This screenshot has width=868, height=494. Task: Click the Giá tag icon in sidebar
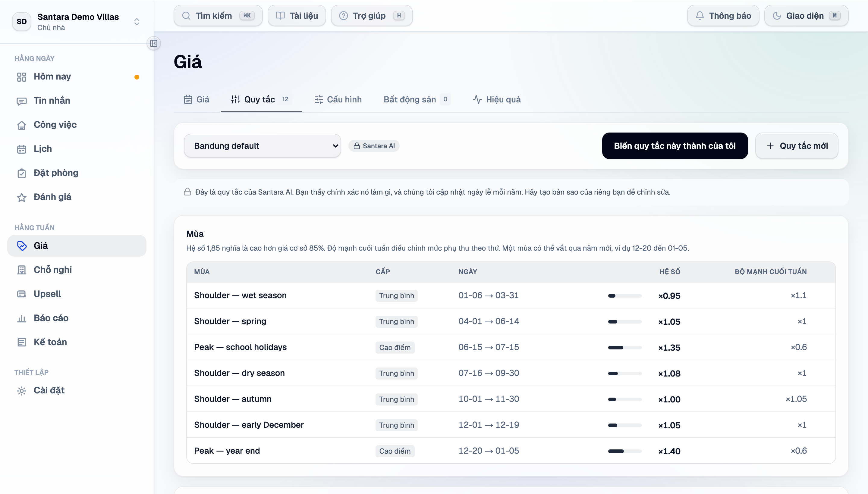click(21, 245)
